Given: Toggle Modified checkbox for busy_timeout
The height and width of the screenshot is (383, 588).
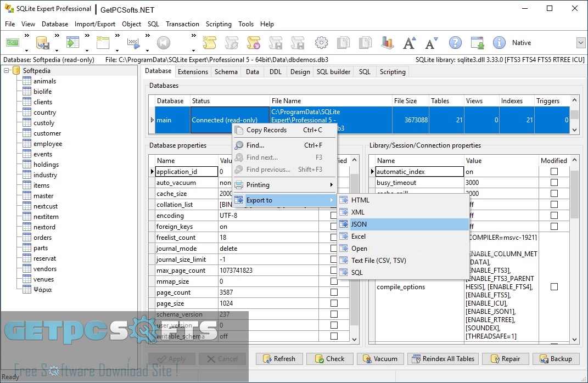Looking at the screenshot, I should 554,183.
